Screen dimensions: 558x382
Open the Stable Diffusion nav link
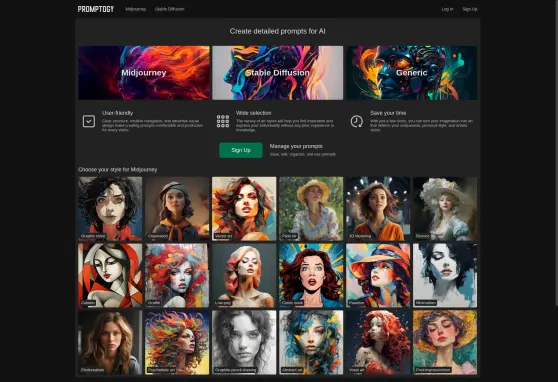pos(169,9)
